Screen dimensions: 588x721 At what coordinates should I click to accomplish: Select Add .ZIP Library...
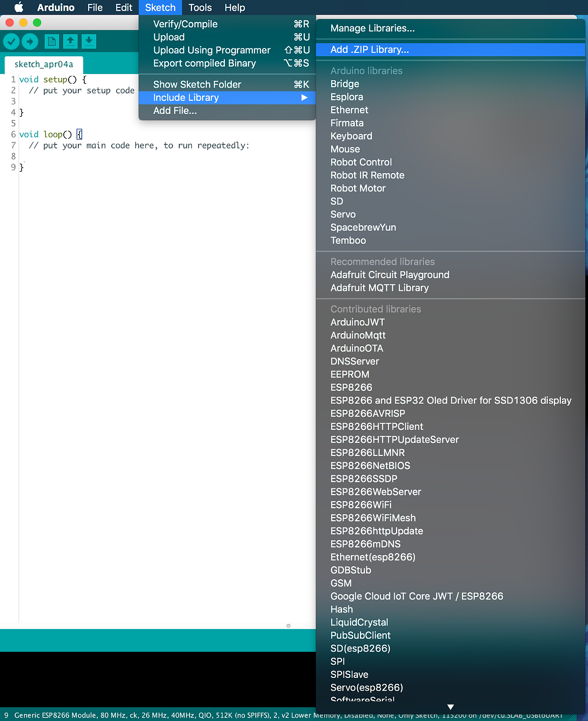pos(451,49)
